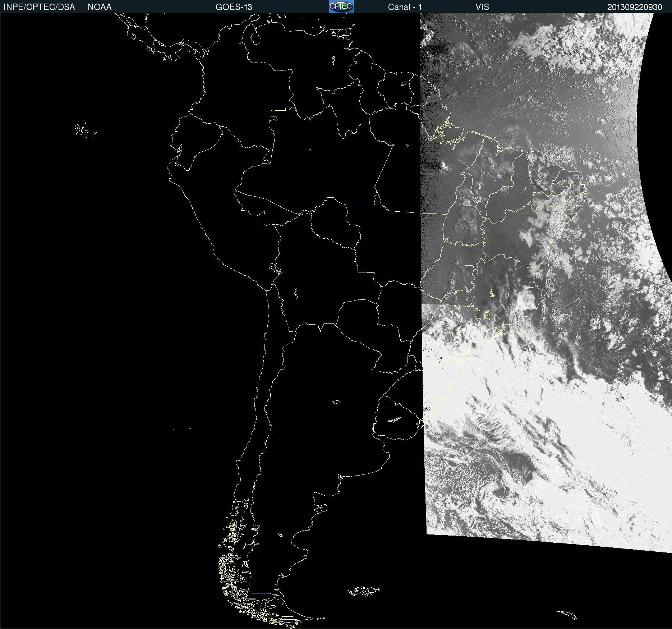Click the INPE/CPTEC/DSA header text
This screenshot has width=672, height=629.
tap(39, 7)
